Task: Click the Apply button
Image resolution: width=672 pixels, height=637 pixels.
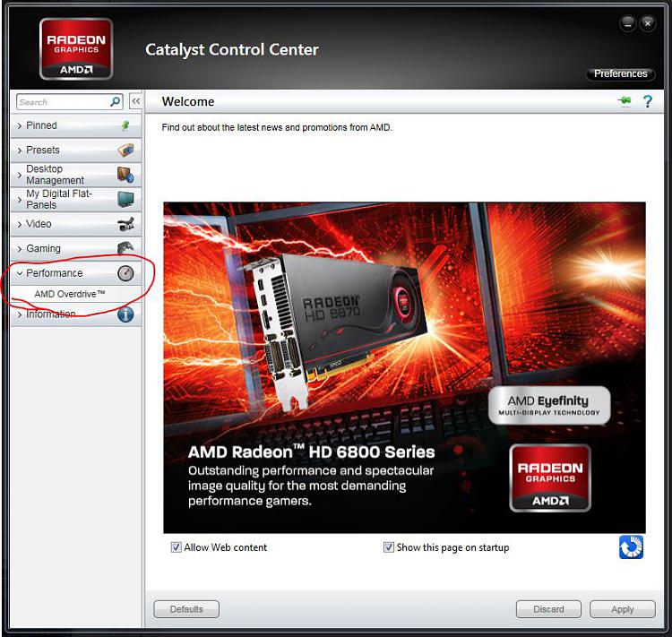Action: [623, 609]
